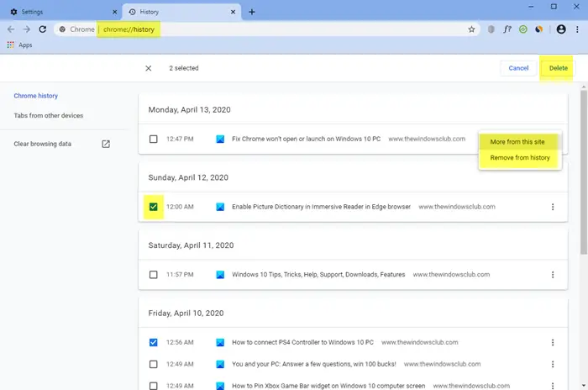Open the external link icon for Clear browsing data
The height and width of the screenshot is (390, 588).
pos(106,144)
